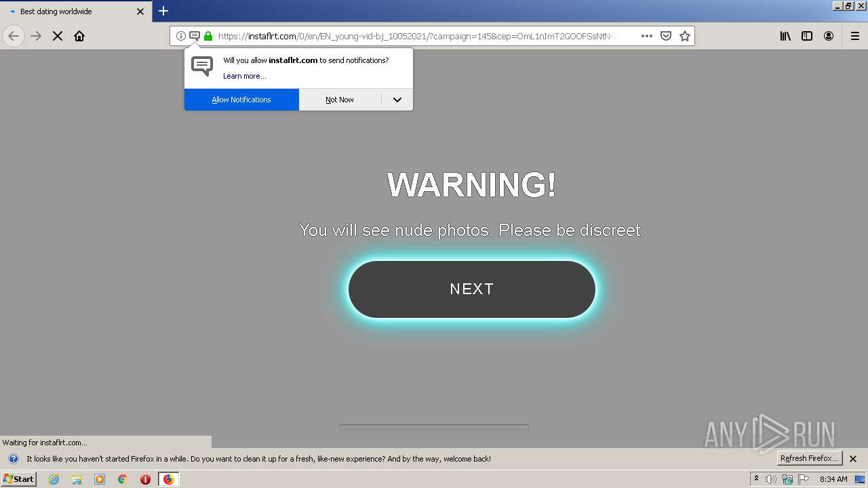Screen dimensions: 868x488
Task: Open the Firefox home page
Action: [x=79, y=36]
